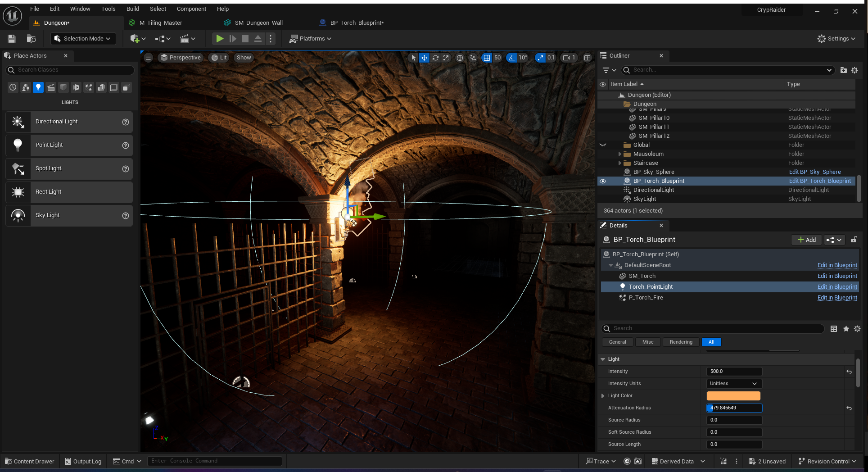Toggle rotation angle snapping
Screen dimensions: 868x472
click(x=511, y=58)
